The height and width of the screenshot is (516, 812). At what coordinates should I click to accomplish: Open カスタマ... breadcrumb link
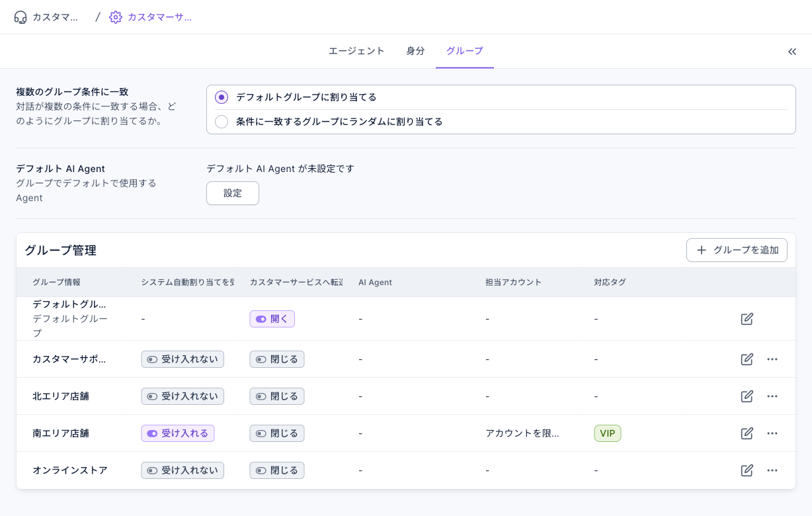tap(56, 17)
